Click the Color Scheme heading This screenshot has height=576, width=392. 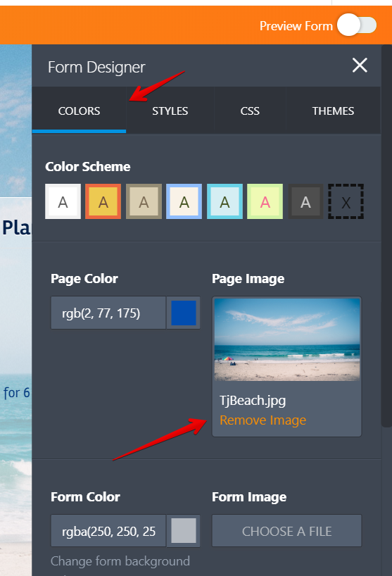(x=88, y=166)
